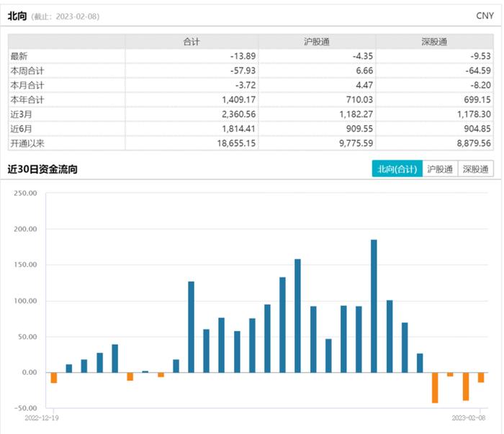This screenshot has height=434, width=504.
Task: Click the 截止: 2023-02-08 date text
Action: tap(66, 17)
